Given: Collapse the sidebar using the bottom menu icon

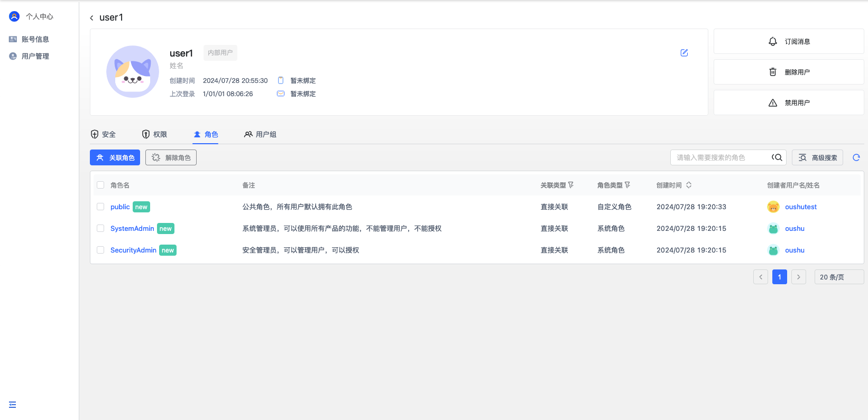Looking at the screenshot, I should [13, 405].
